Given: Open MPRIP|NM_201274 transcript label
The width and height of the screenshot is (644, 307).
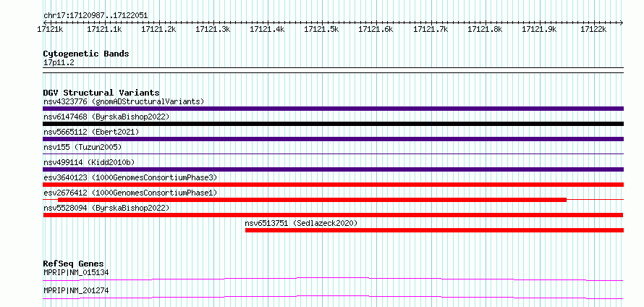Looking at the screenshot, I should [76, 290].
